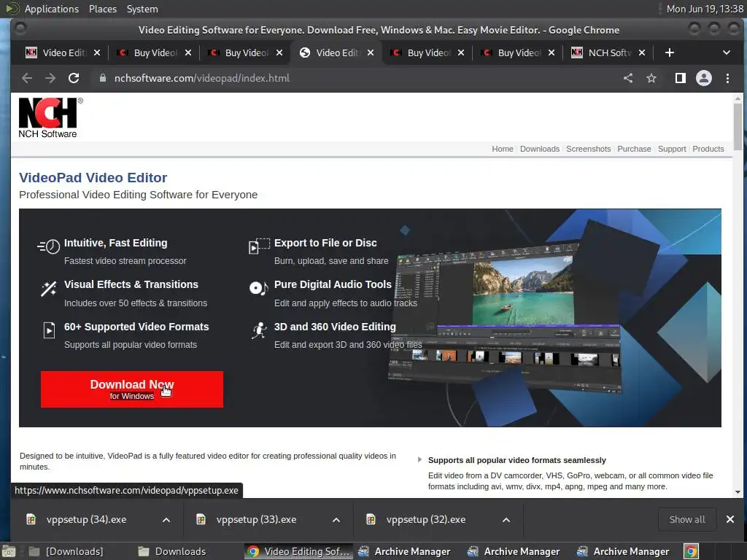Share this page via share icon
Screen dimensions: 747x560
[x=628, y=78]
